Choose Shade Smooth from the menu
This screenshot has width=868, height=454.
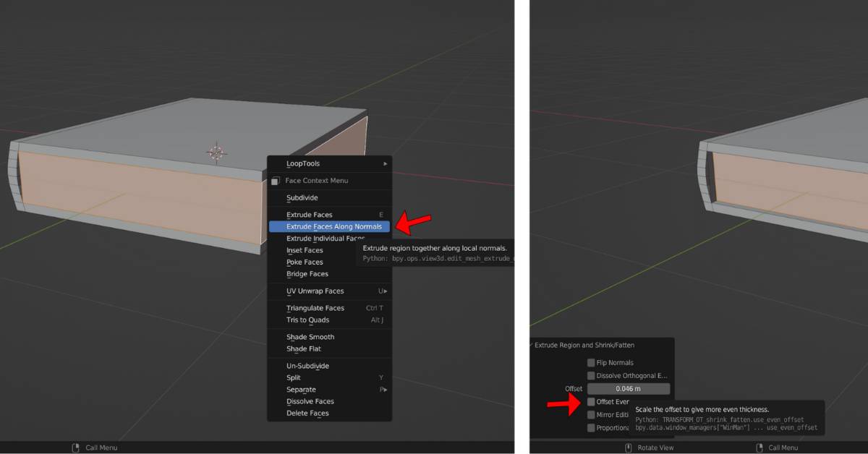click(x=311, y=337)
